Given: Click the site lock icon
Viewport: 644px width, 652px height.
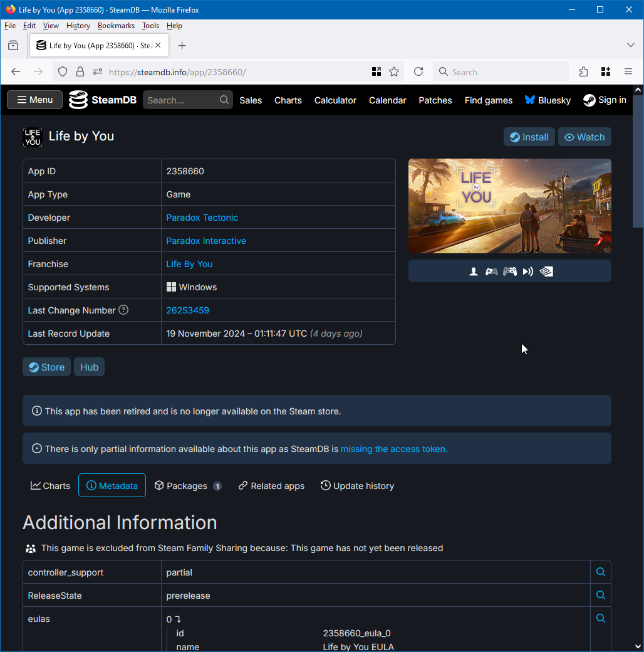Looking at the screenshot, I should click(x=80, y=72).
